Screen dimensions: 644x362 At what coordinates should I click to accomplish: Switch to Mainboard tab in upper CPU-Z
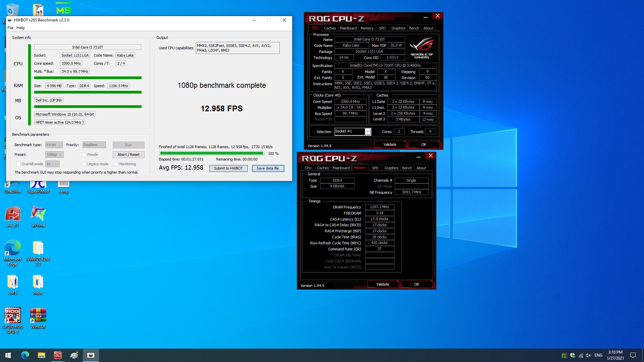tap(348, 28)
